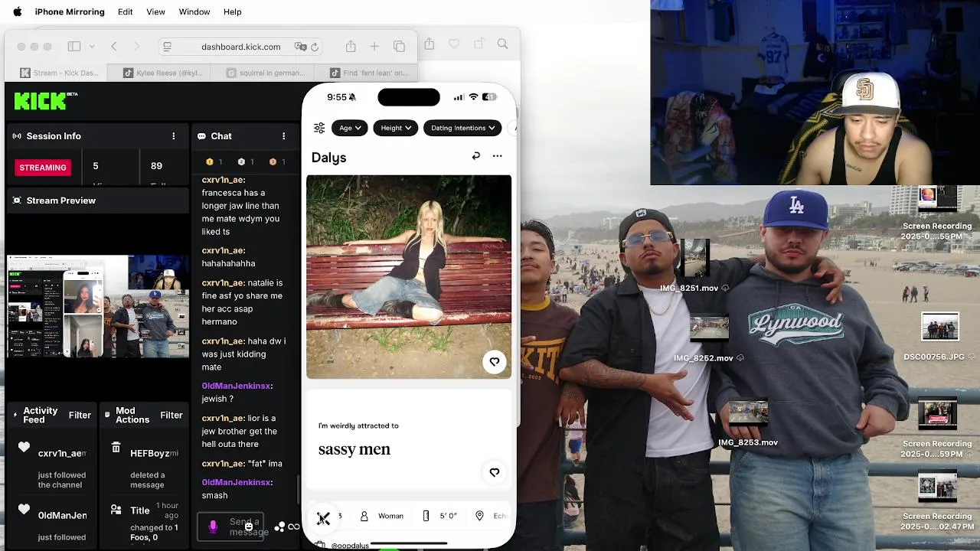The image size is (980, 551).
Task: Like the 'sassy men' prompt
Action: click(495, 472)
